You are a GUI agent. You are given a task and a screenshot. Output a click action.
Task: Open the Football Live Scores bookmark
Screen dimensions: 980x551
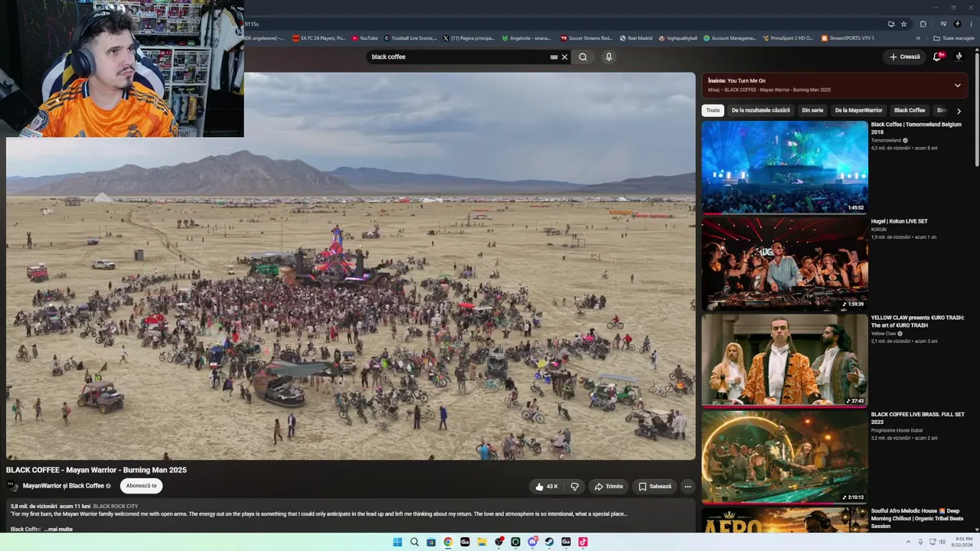pyautogui.click(x=410, y=38)
